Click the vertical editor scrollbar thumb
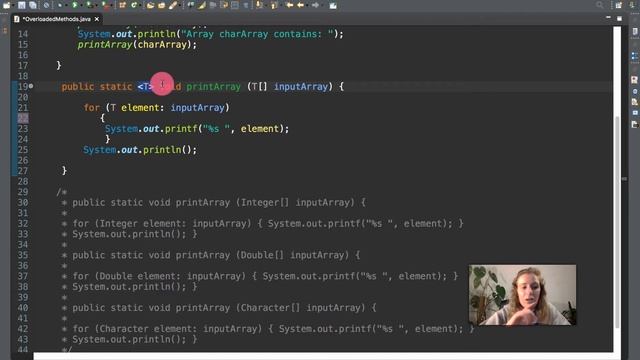Image resolution: width=640 pixels, height=360 pixels. pyautogui.click(x=617, y=222)
